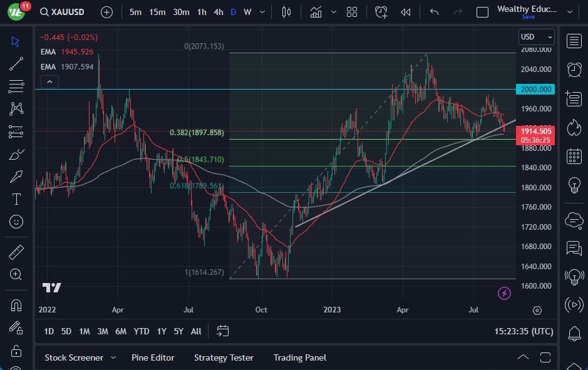Screen dimensions: 588x370
Task: Toggle the fullscreen mode square
Action: 482,12
